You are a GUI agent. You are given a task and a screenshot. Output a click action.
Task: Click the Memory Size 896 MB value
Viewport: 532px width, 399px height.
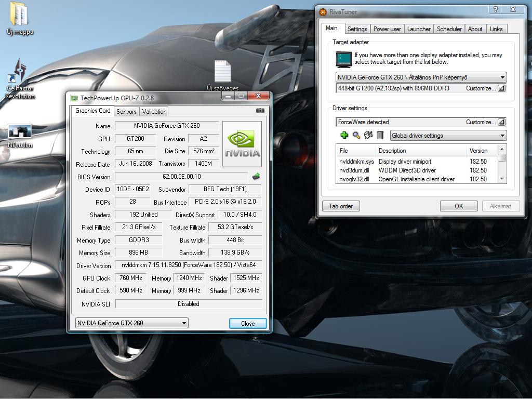[x=138, y=252]
